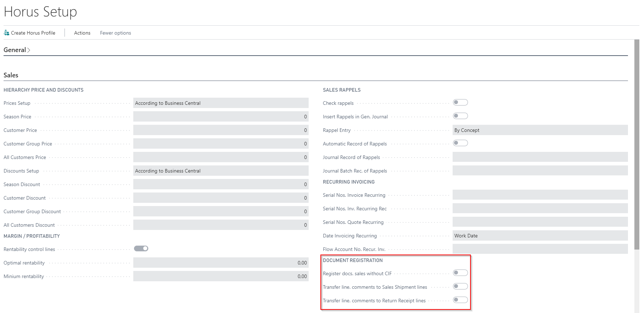
Task: Click the Optimal rentability field
Action: point(221,263)
